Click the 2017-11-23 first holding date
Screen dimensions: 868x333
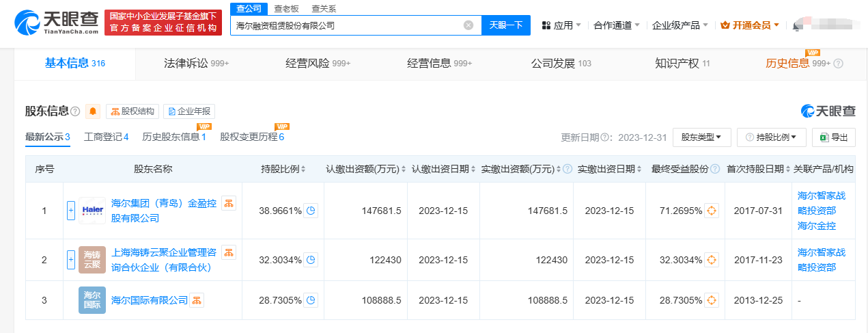(x=757, y=260)
